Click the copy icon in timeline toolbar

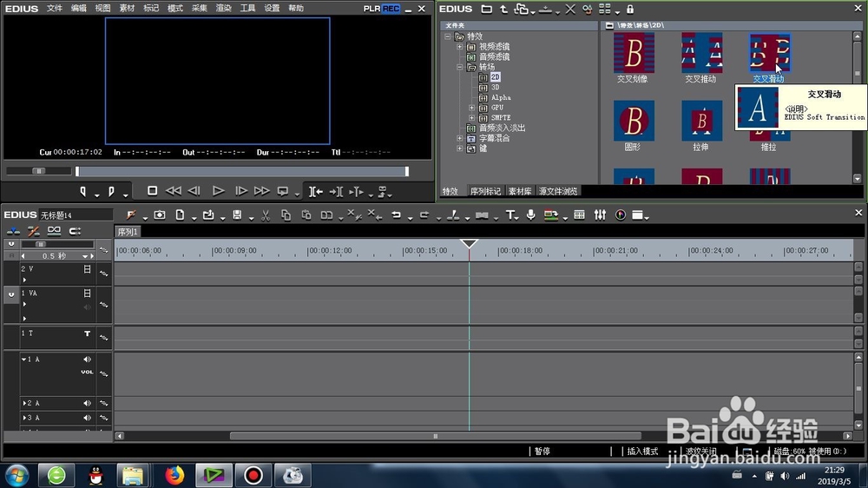tap(286, 215)
